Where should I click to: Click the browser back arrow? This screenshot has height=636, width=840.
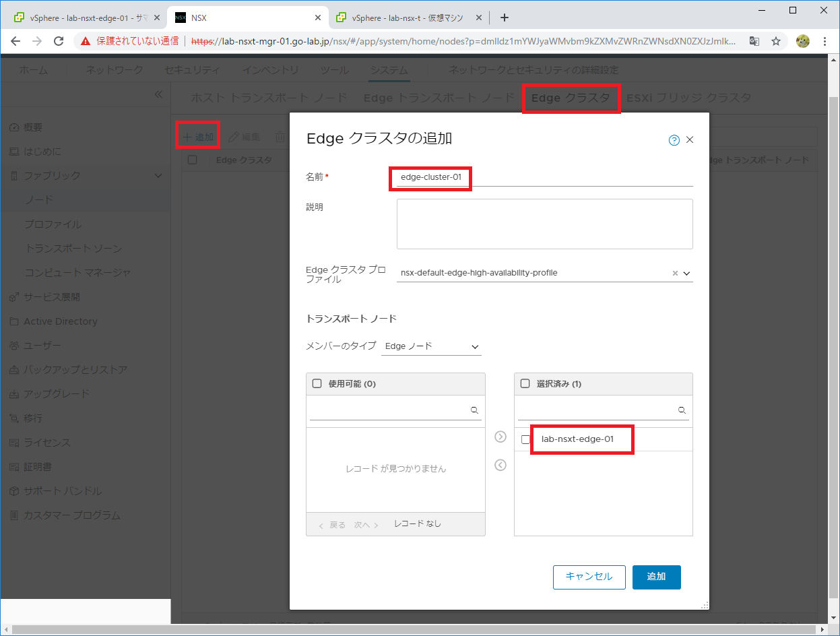(x=15, y=41)
